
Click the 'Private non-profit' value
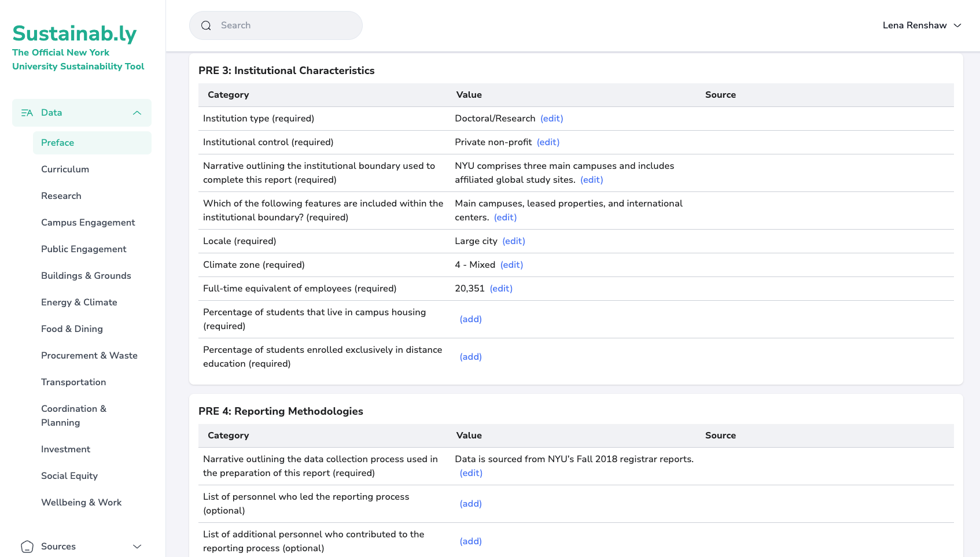pos(493,142)
